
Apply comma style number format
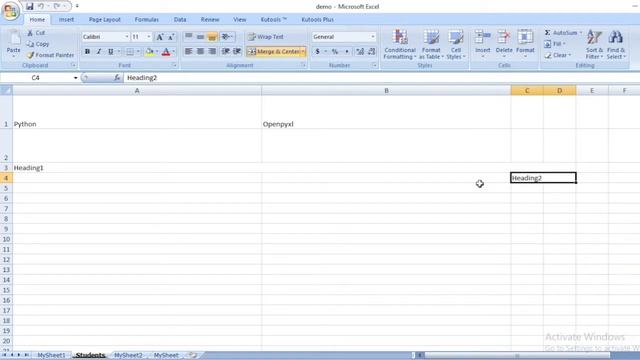347,52
